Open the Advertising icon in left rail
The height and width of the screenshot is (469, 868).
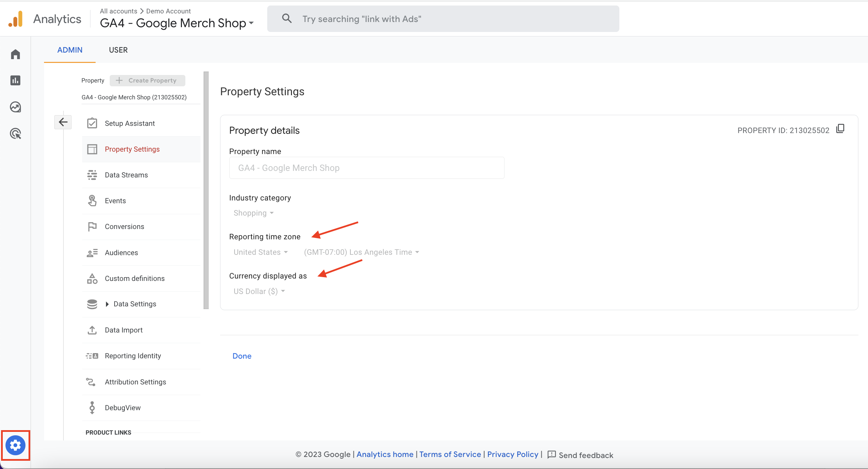15,133
